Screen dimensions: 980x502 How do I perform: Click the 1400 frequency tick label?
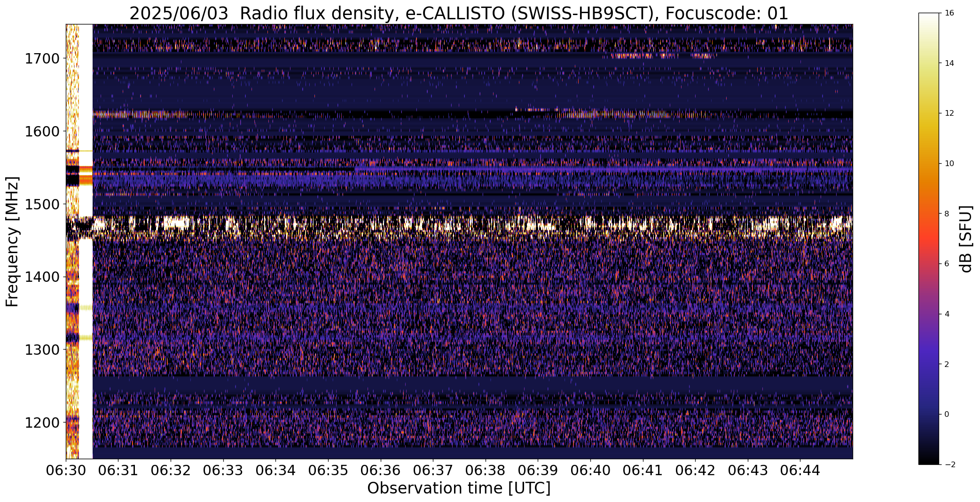(x=42, y=277)
